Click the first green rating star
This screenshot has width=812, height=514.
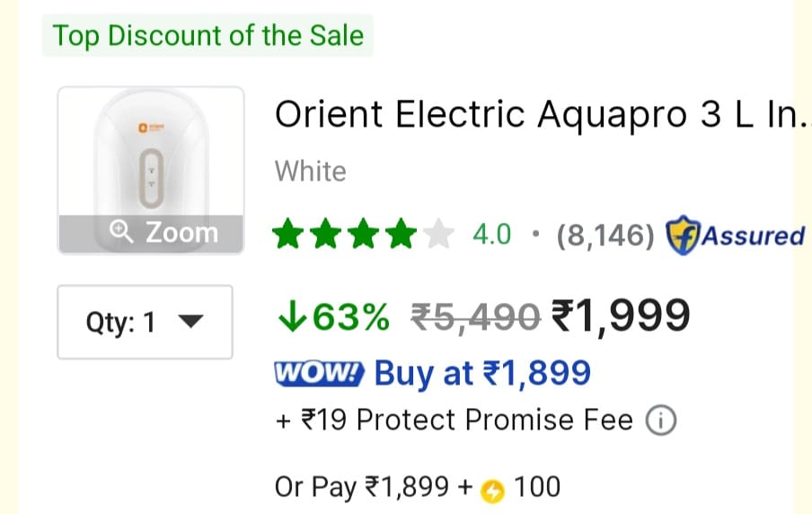point(289,235)
